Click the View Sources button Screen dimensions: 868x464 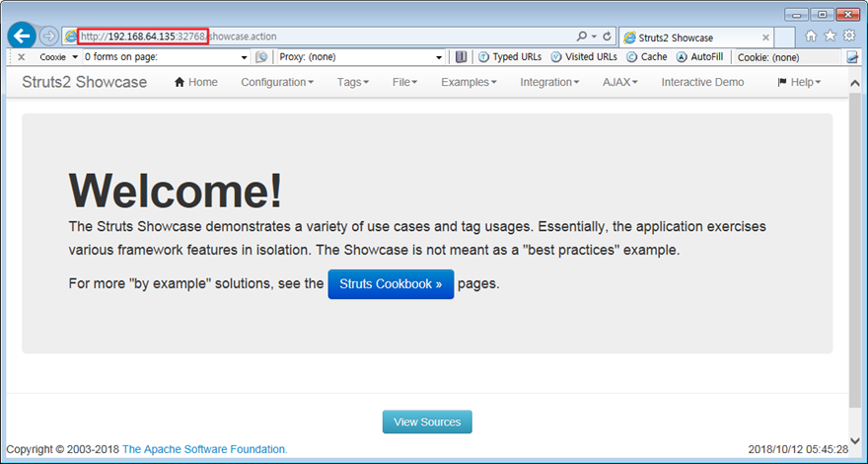click(x=427, y=422)
